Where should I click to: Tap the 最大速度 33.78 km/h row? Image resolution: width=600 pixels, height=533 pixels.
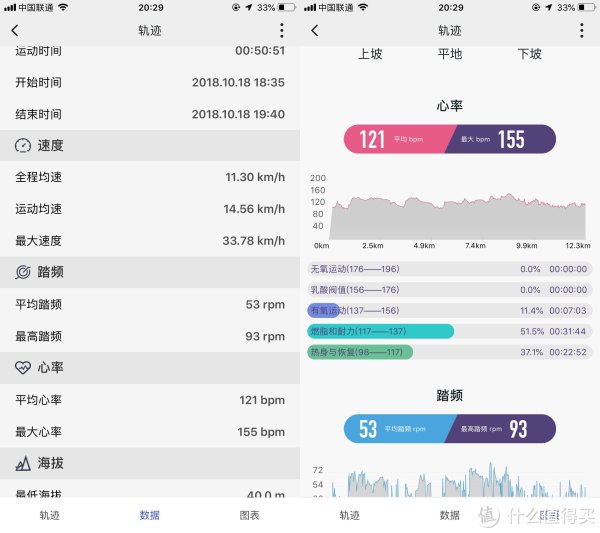150,241
